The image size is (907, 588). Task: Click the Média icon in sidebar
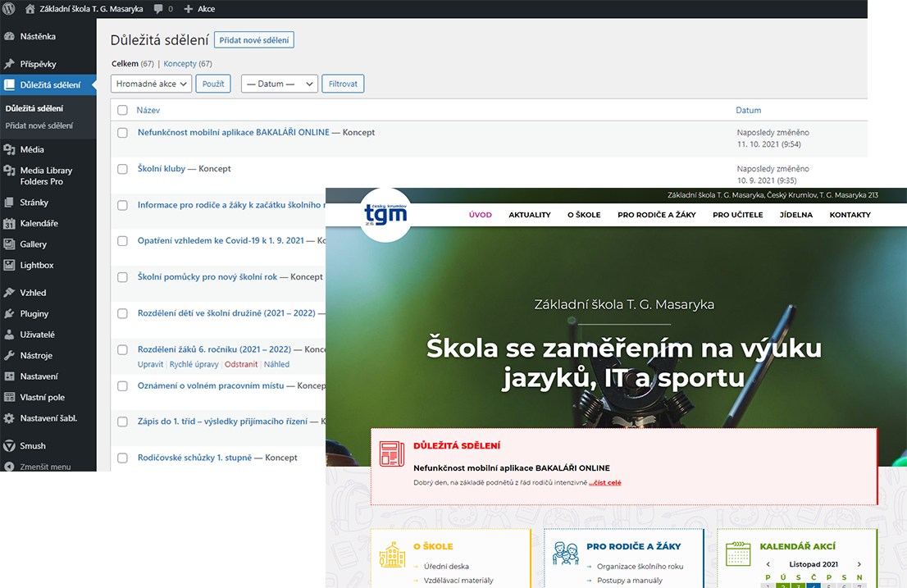point(9,149)
